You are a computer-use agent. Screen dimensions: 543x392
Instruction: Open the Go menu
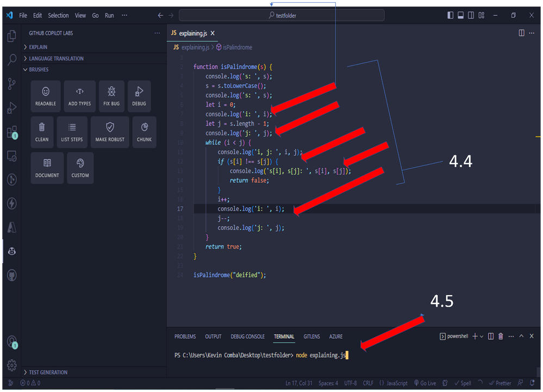pyautogui.click(x=95, y=15)
